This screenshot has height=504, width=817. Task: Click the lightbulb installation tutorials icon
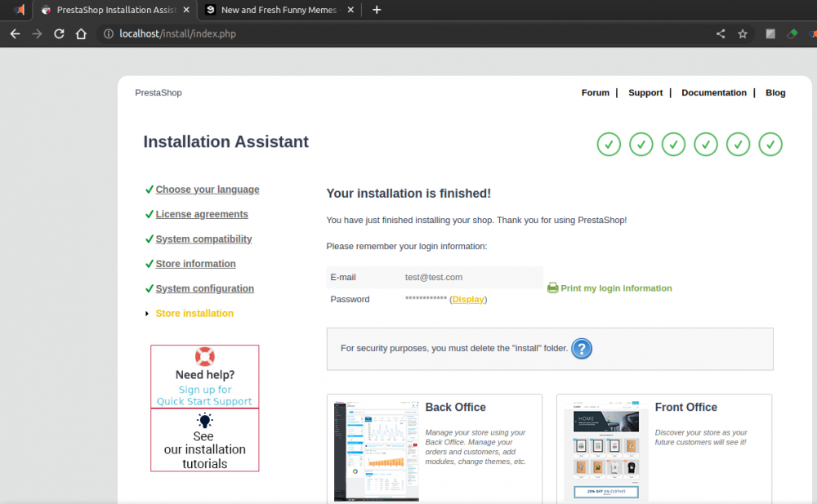click(x=204, y=421)
